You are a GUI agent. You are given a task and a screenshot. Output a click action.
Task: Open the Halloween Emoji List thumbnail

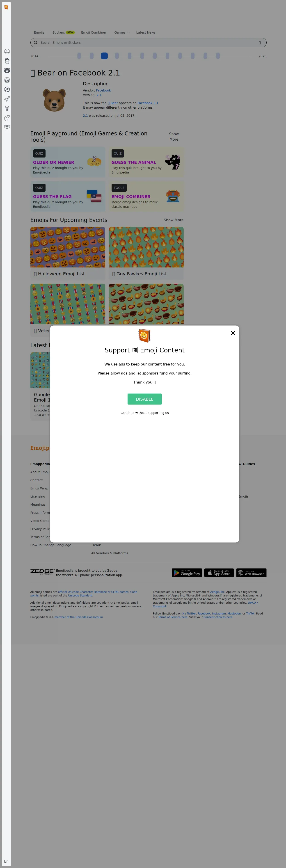click(68, 247)
